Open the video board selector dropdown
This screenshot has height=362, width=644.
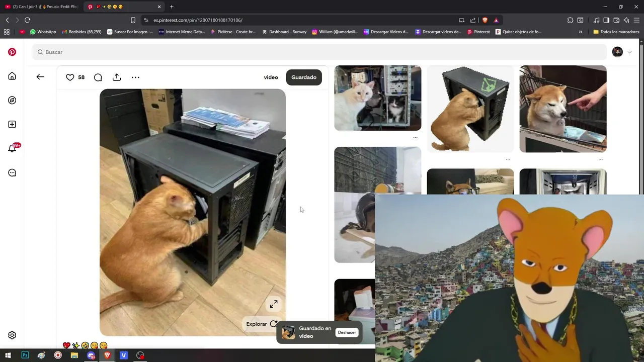point(271,77)
